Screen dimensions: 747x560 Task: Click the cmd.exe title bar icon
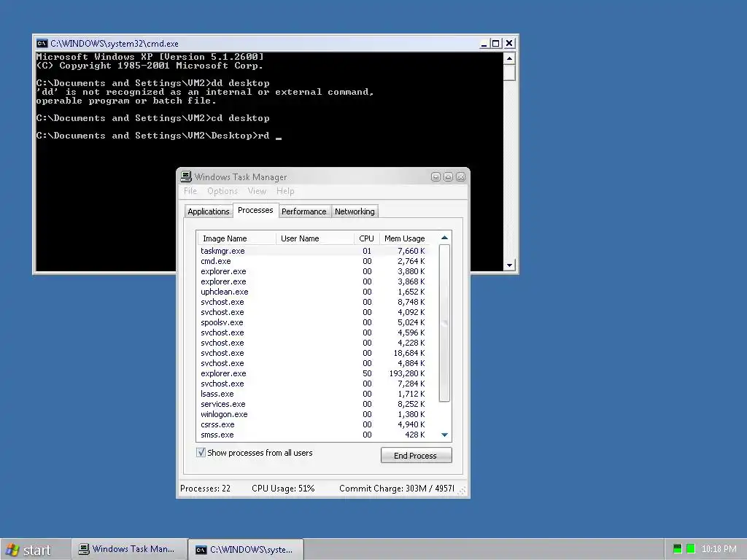[x=42, y=43]
